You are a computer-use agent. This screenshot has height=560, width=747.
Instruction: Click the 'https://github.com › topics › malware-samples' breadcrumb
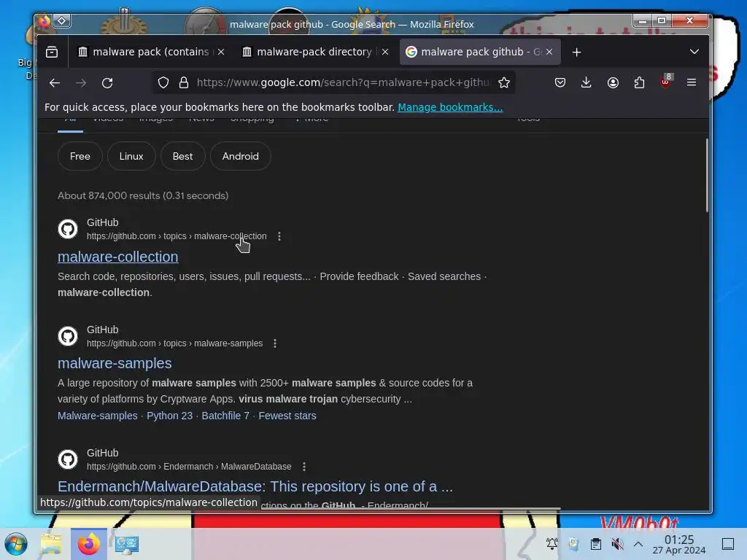174,343
